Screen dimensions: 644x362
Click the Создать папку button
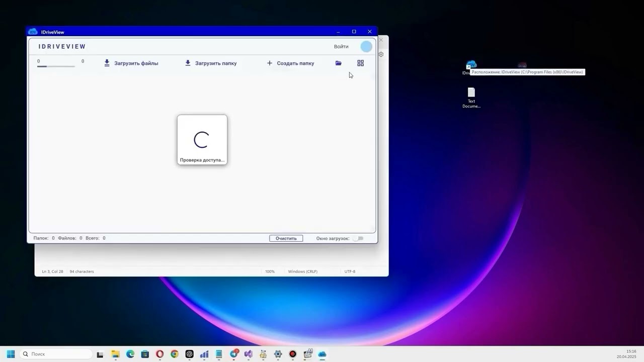[290, 63]
